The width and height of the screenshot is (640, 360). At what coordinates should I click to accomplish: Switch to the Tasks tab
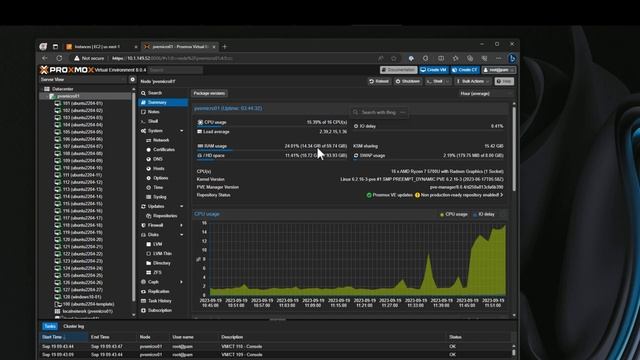click(50, 326)
